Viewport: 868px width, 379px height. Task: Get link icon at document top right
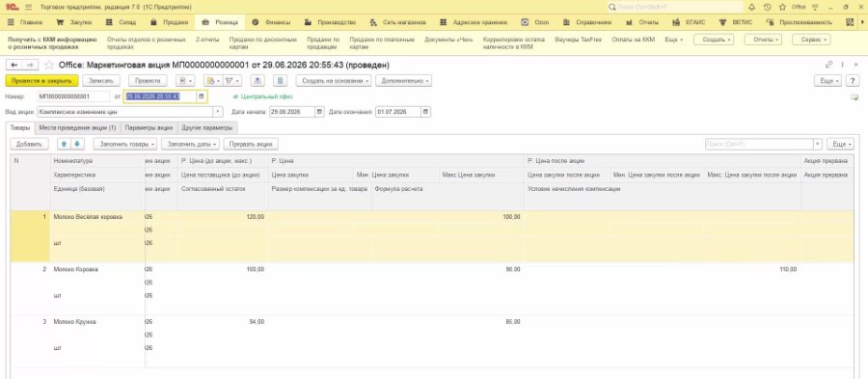click(x=828, y=66)
